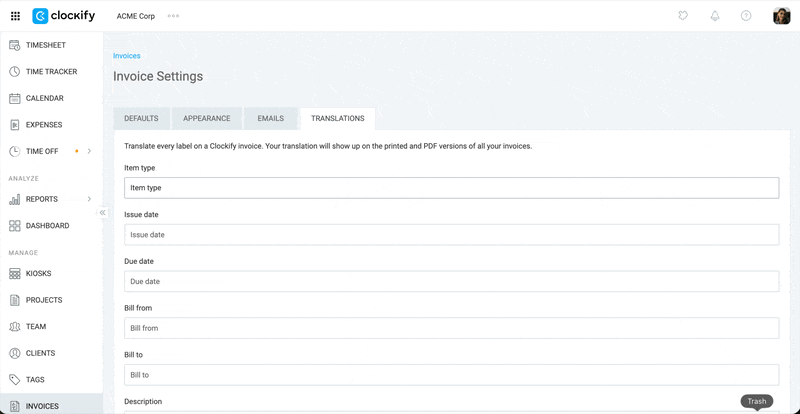This screenshot has height=414, width=800.
Task: Click the Issue date input field
Action: point(451,234)
